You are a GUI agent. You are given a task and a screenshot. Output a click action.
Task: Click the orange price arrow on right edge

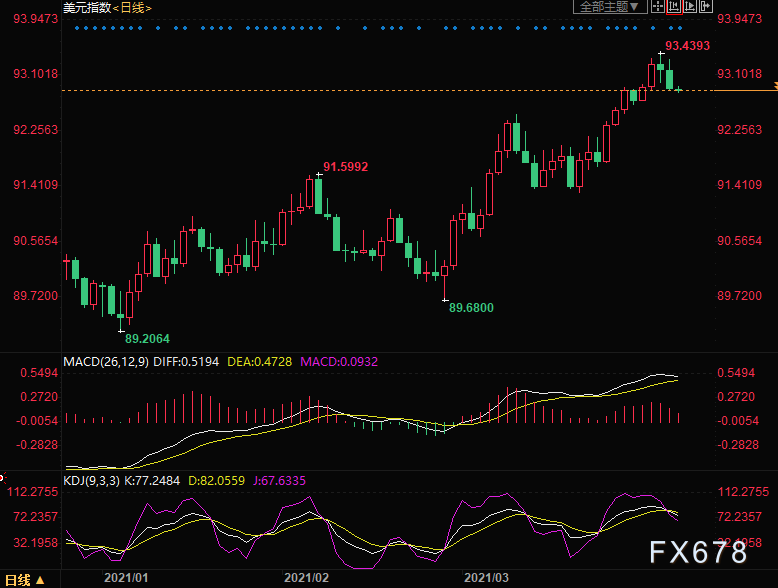pyautogui.click(x=776, y=86)
